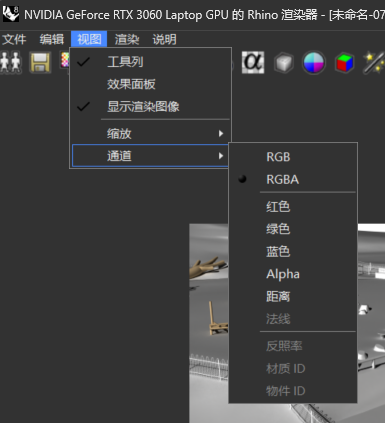
Task: Open the 渲染 menu
Action: tap(127, 39)
